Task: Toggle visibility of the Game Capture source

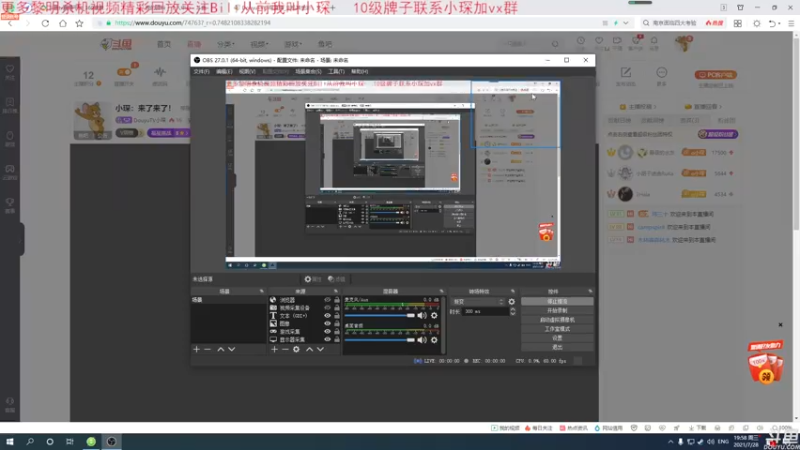Action: click(x=328, y=332)
